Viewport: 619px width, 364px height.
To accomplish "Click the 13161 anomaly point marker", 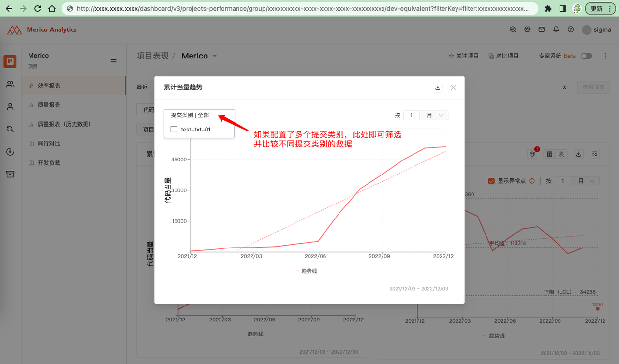I will tap(598, 308).
